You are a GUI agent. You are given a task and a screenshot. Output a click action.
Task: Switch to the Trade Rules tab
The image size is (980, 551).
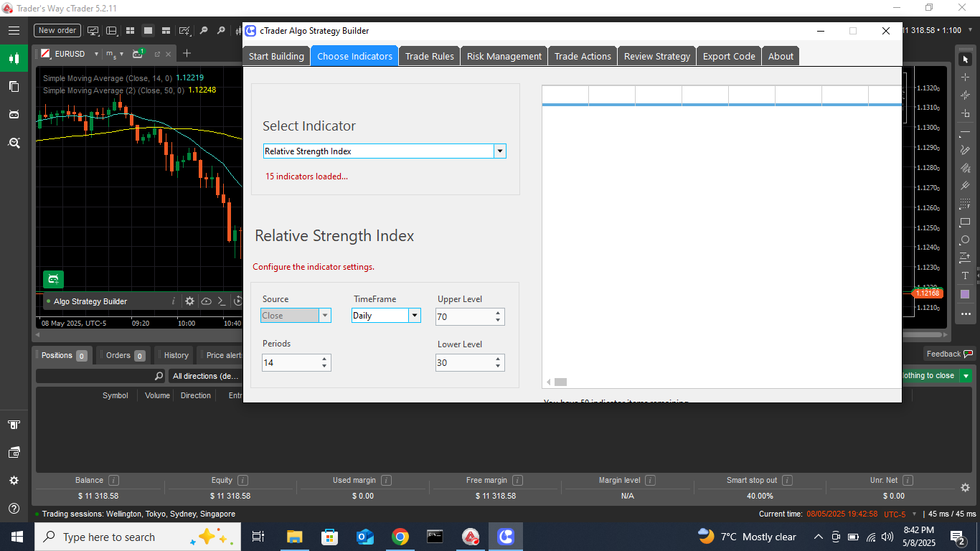430,56
